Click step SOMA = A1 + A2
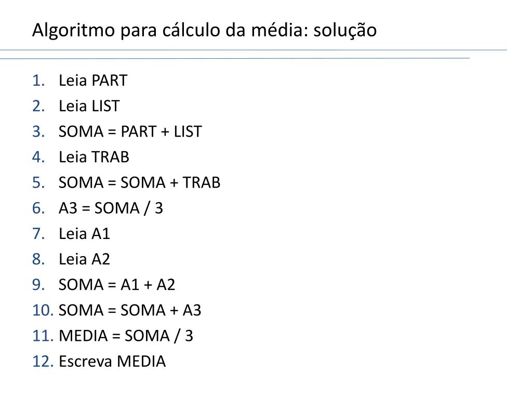 117,285
